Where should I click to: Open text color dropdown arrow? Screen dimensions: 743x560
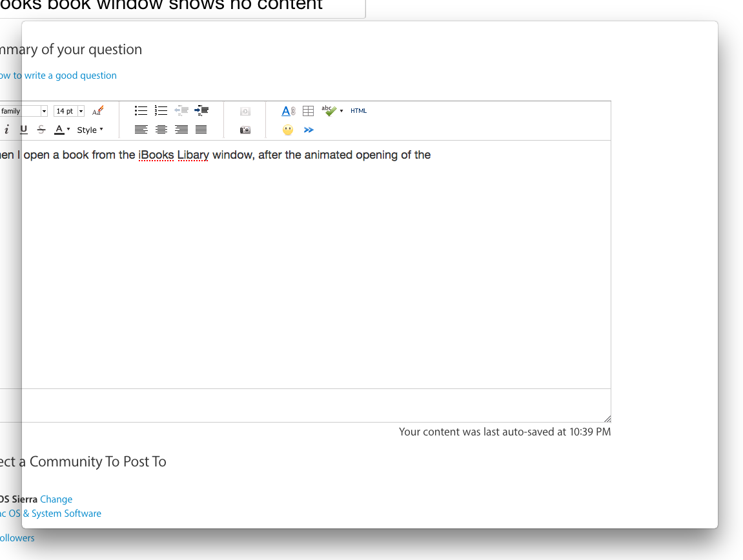tap(68, 129)
